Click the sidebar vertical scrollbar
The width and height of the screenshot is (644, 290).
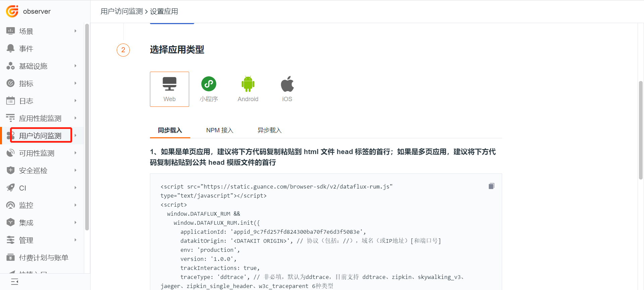pyautogui.click(x=87, y=127)
